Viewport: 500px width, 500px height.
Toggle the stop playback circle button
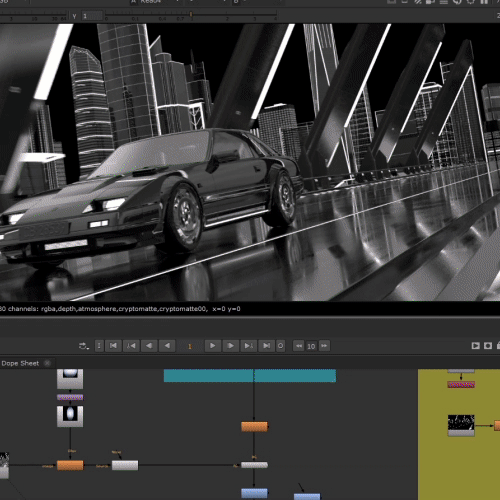point(281,346)
